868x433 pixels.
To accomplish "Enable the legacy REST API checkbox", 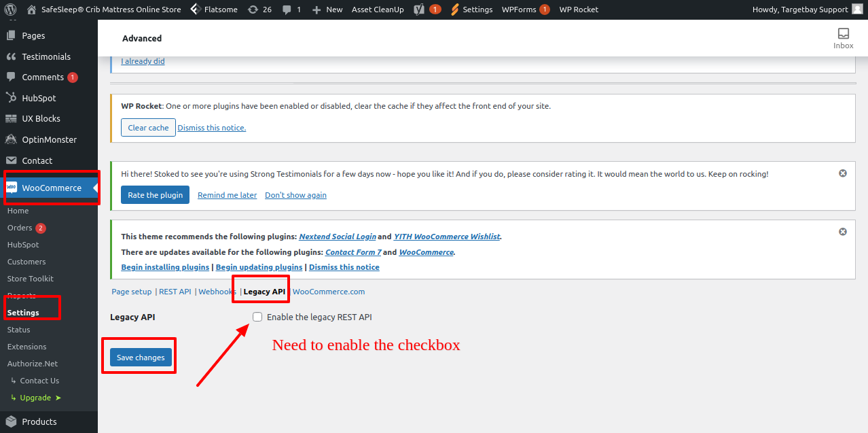I will [257, 317].
